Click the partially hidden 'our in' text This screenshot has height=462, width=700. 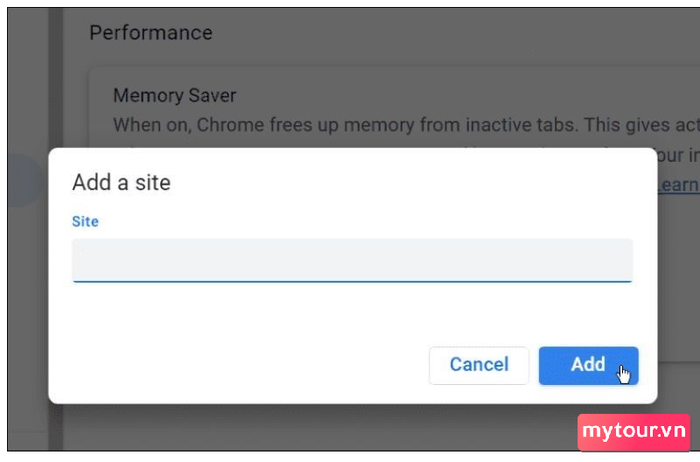click(679, 155)
